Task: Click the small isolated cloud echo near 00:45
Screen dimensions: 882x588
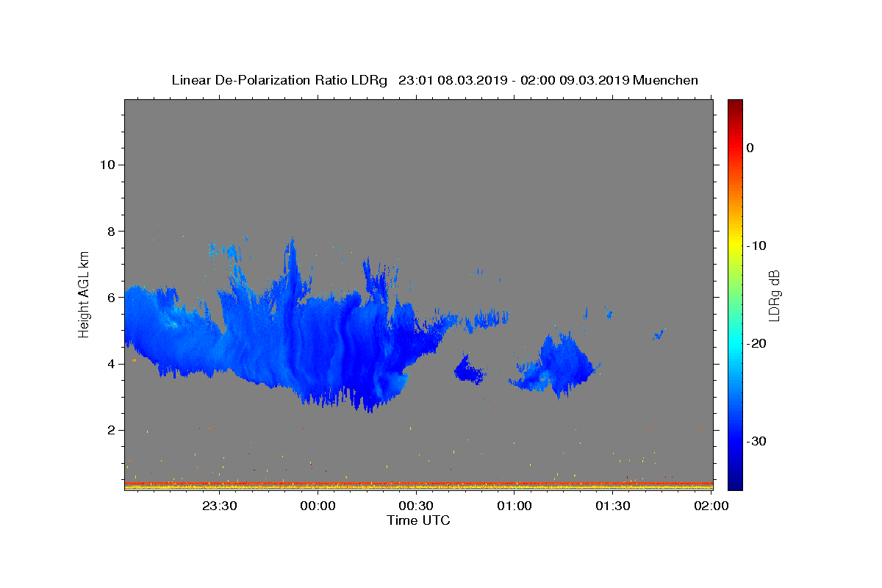Action: tap(469, 370)
